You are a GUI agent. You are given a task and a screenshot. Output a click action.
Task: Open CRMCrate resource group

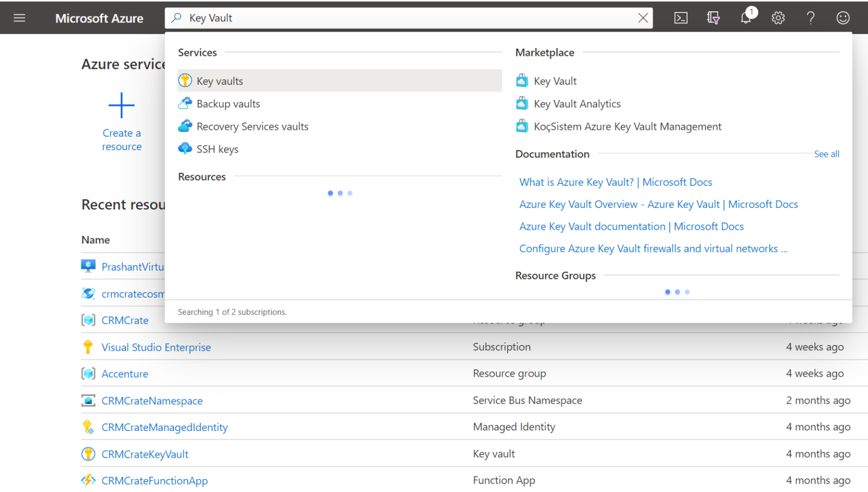[125, 320]
